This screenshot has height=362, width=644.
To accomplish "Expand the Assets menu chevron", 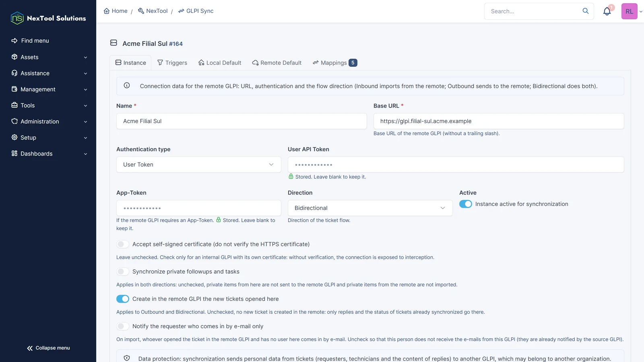I will coord(85,58).
